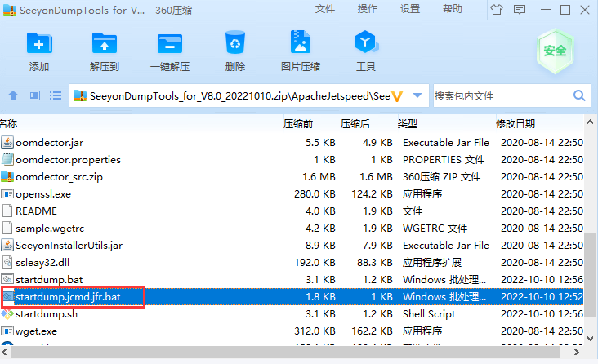Open the 文件 menu
598x364 pixels.
coord(325,9)
